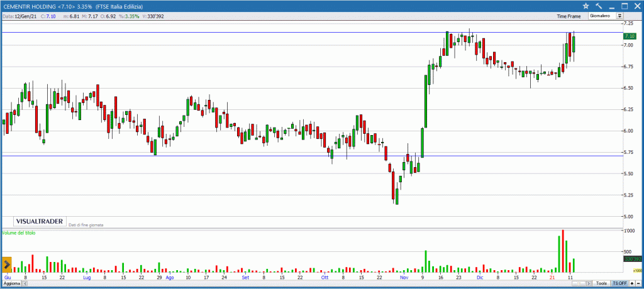Click the 'CEMENTIR HOLDING' title text
Screen dimensions: 644x289
click(x=30, y=6)
